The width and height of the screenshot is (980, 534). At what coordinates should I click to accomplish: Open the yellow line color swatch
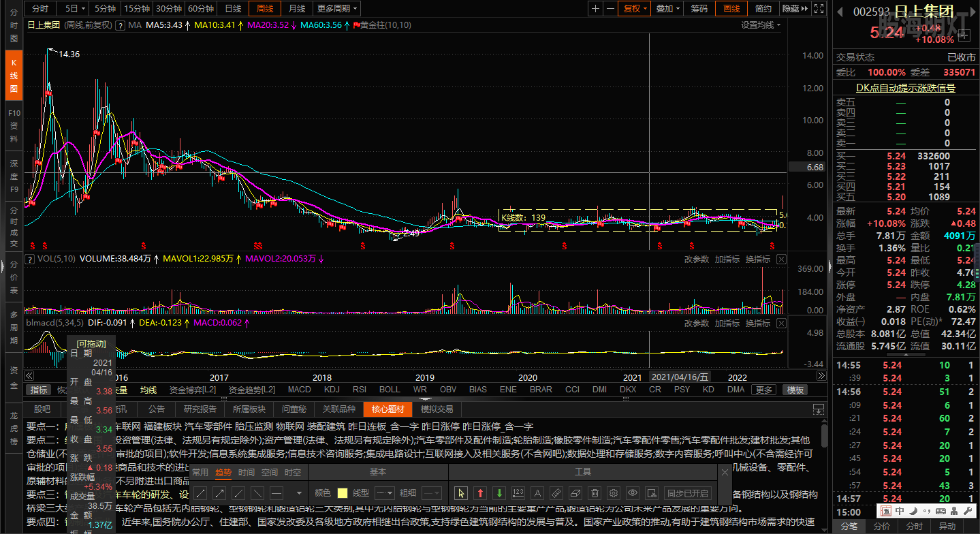342,492
